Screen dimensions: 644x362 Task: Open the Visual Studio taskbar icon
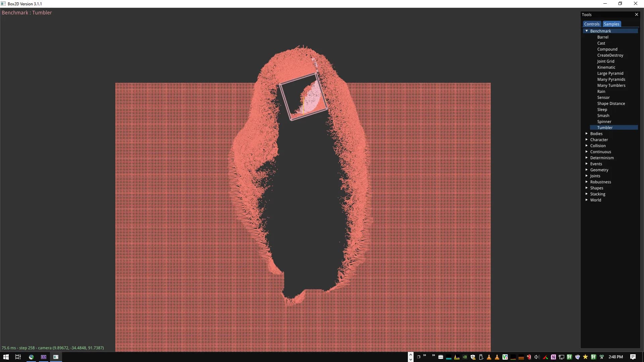(44, 357)
